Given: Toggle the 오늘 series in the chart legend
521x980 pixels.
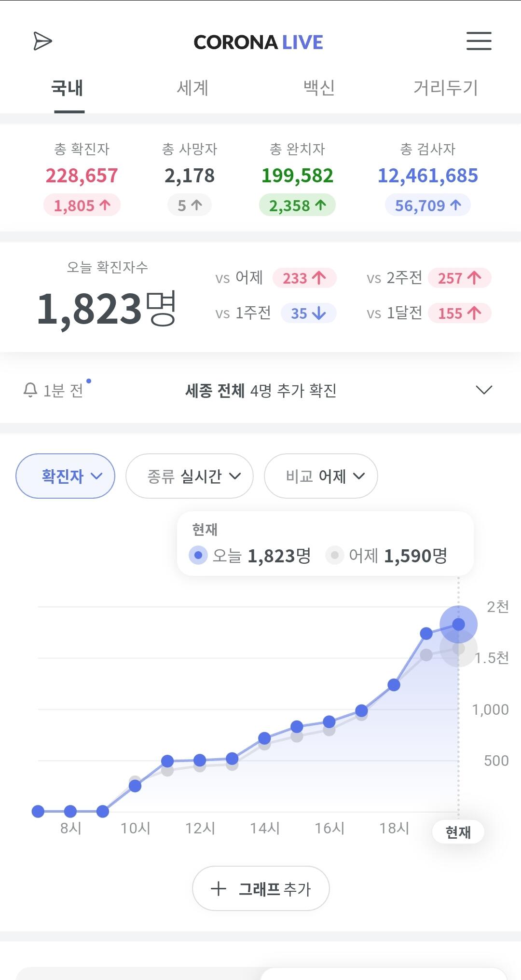Looking at the screenshot, I should (x=198, y=556).
